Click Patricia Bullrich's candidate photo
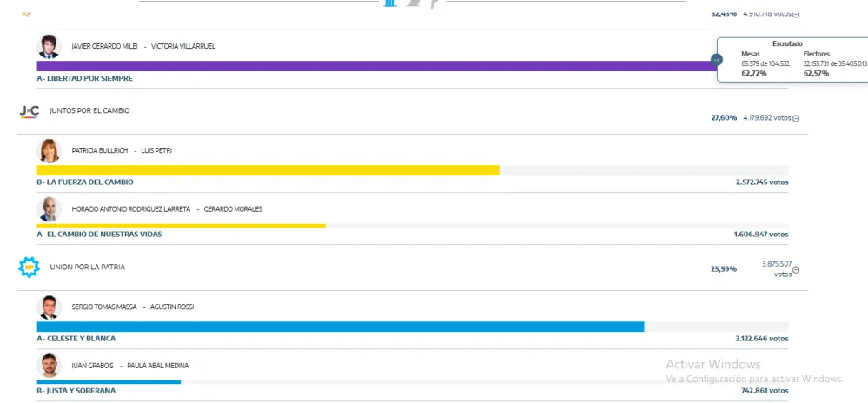This screenshot has width=868, height=403. (x=50, y=150)
